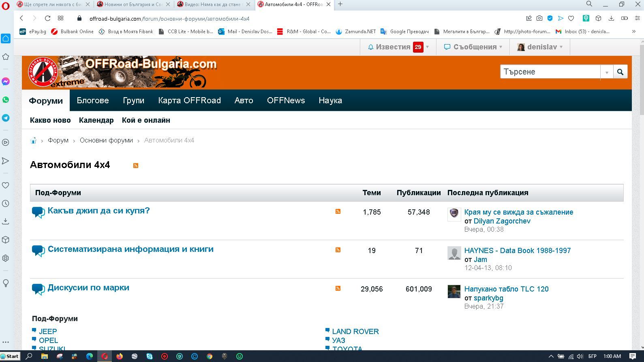Open RSS feed for Какъв джип да си купя?

(x=338, y=211)
